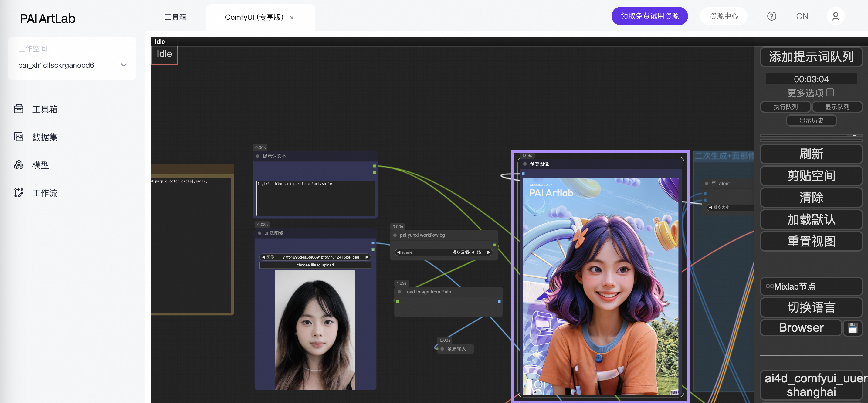This screenshot has height=403, width=868.
Task: Close the ComfyUI (专享版) tab
Action: pyautogui.click(x=292, y=18)
